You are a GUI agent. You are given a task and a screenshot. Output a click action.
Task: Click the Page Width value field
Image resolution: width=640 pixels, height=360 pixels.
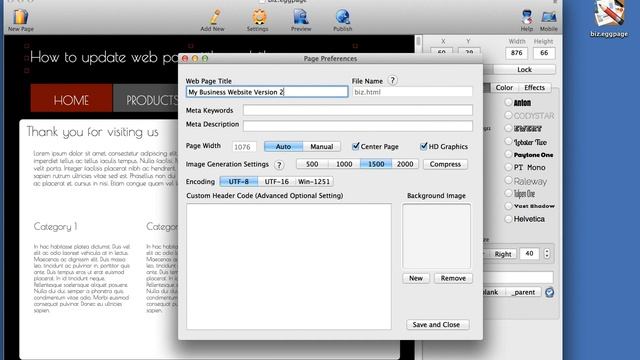coord(244,147)
